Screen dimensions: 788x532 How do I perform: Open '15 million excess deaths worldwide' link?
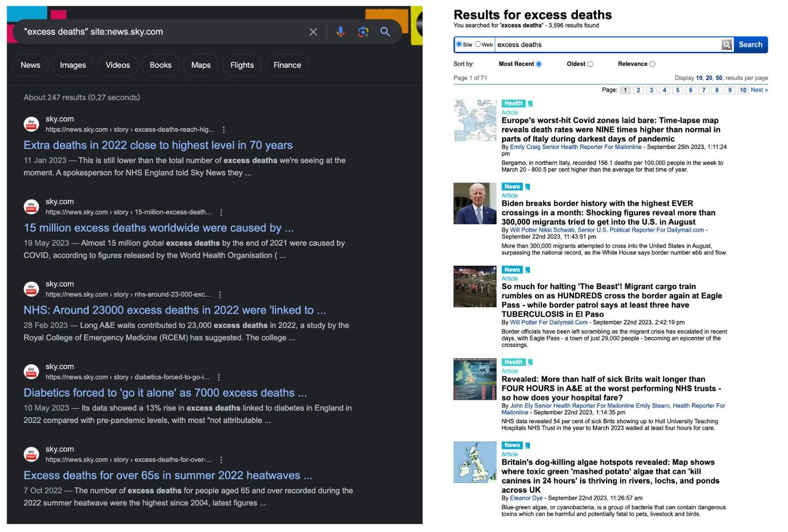pyautogui.click(x=158, y=228)
